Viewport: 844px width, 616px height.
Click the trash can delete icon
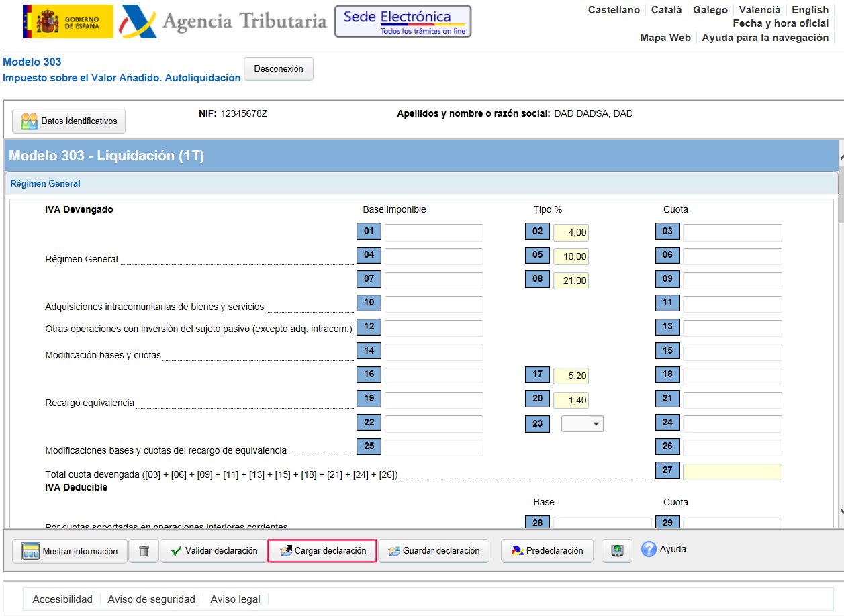pos(144,551)
